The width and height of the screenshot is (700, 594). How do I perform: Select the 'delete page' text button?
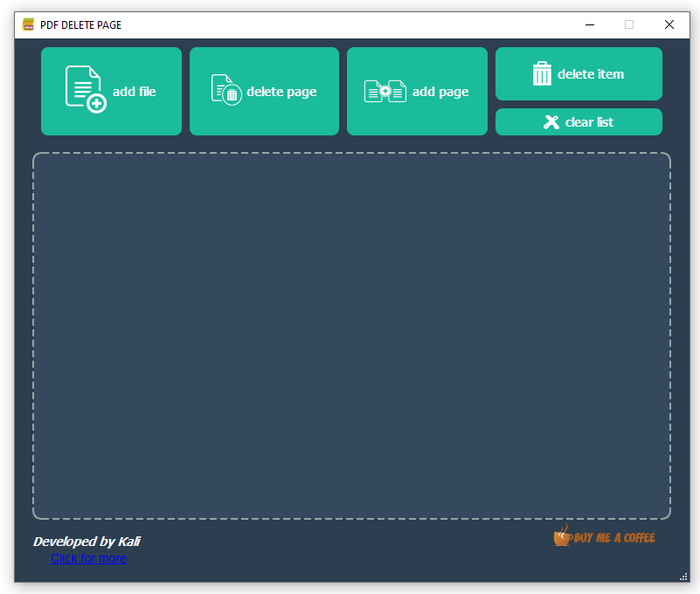(x=281, y=92)
